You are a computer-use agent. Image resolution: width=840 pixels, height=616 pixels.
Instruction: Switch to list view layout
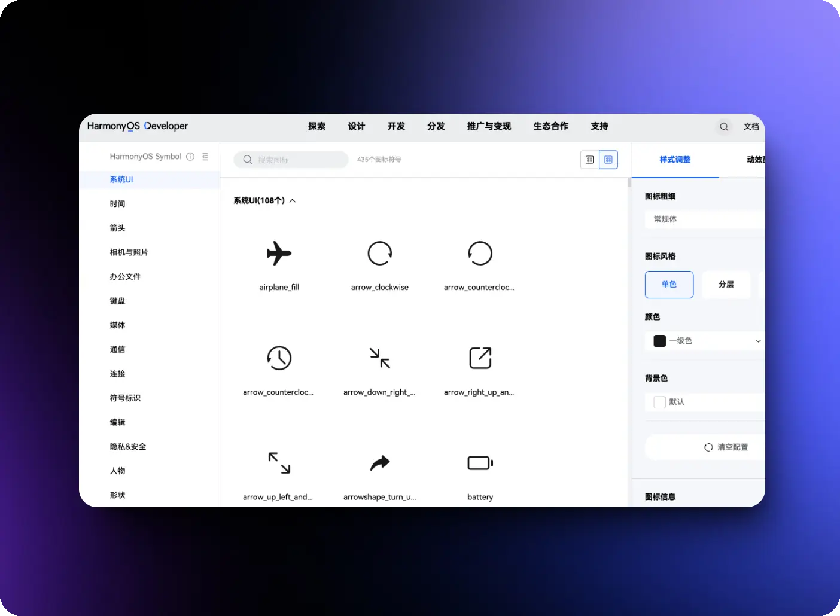click(589, 160)
